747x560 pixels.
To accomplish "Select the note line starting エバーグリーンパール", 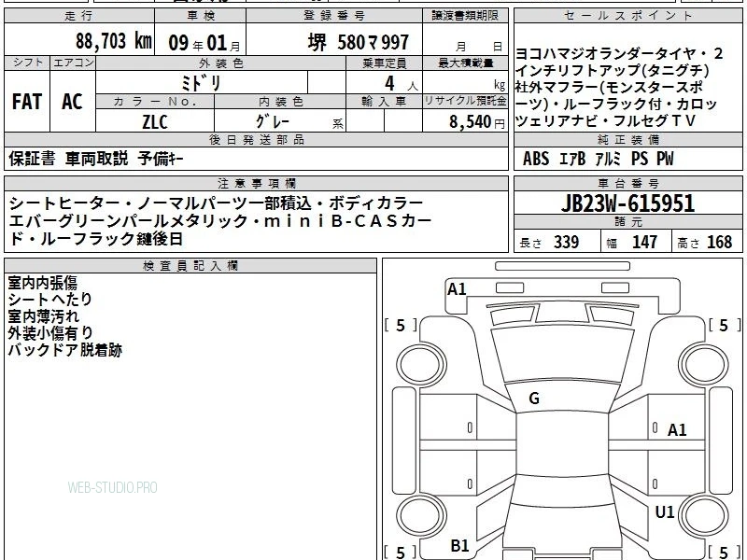I will tap(220, 220).
